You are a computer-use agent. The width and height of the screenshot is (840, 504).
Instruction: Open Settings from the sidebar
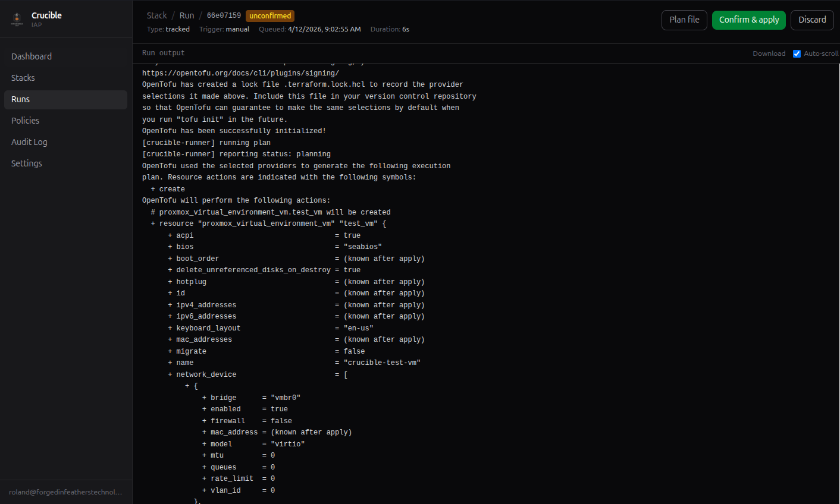(26, 163)
